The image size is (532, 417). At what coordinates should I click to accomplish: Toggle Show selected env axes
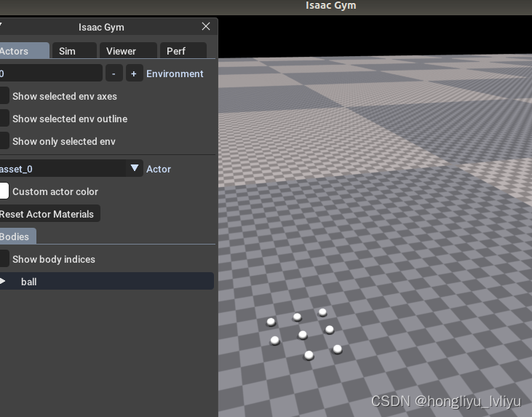[4, 96]
